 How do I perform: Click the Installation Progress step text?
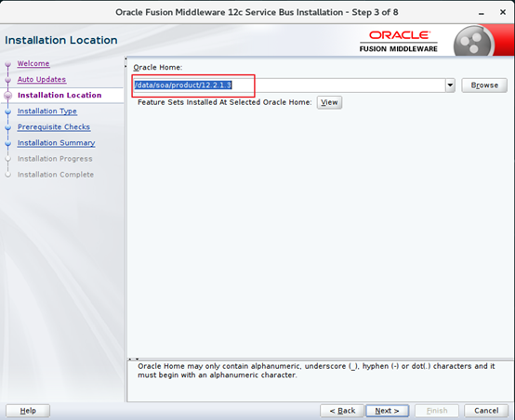pos(55,159)
